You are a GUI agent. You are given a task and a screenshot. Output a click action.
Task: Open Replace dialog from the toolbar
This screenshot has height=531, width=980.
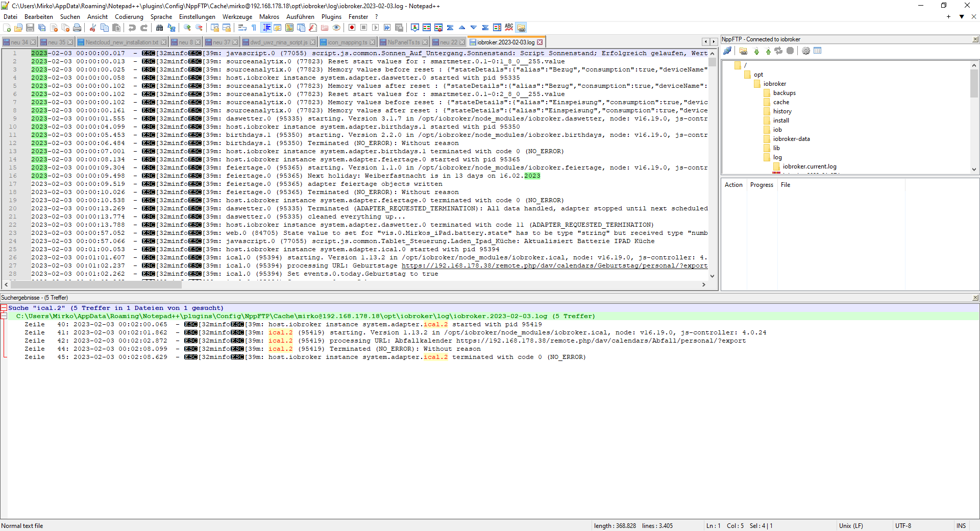point(171,28)
